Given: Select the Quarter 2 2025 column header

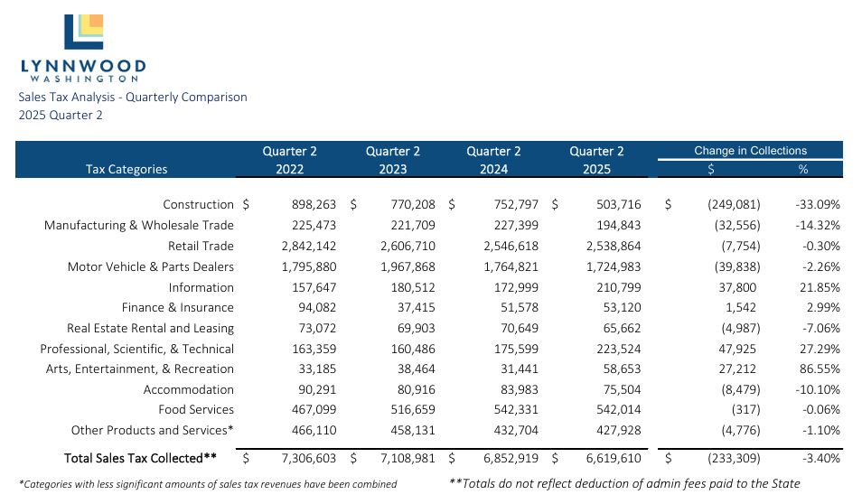Looking at the screenshot, I should coord(596,160).
